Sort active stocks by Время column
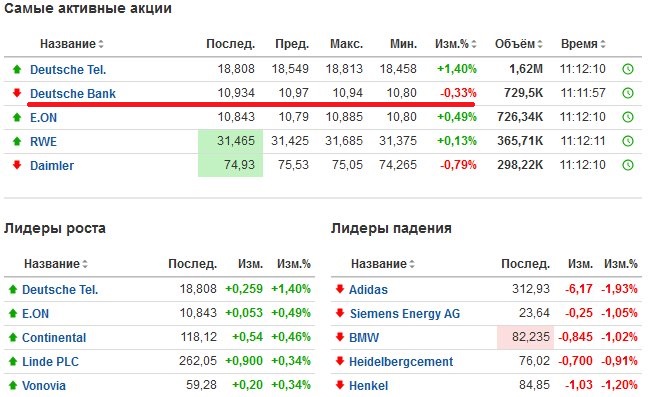Viewport: 648px width, 397px height. [x=583, y=44]
